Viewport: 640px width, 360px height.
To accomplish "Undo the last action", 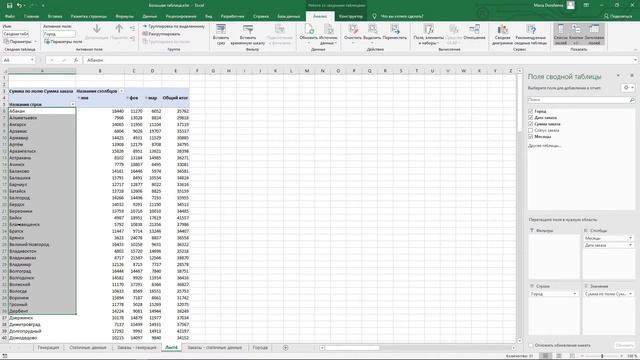I will click(19, 5).
